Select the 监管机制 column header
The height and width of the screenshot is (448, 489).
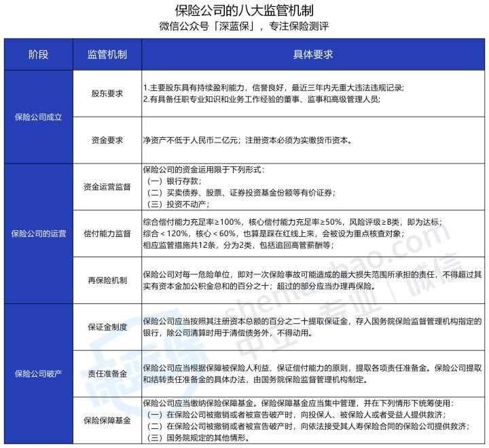(107, 54)
